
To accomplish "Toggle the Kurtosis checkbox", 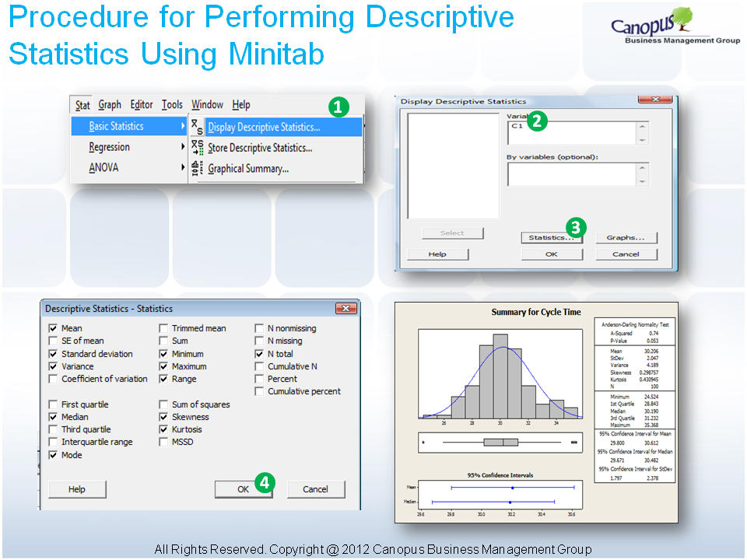I will tap(163, 429).
